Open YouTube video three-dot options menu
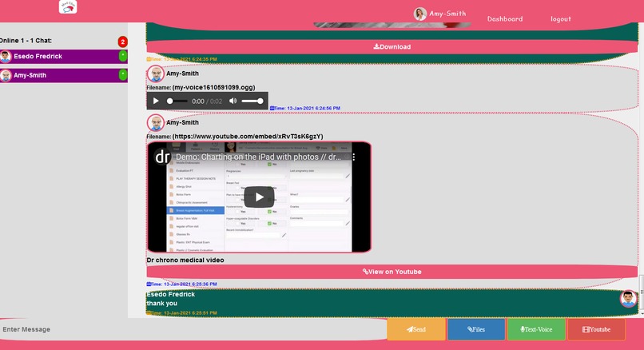The width and height of the screenshot is (644, 350). (354, 157)
